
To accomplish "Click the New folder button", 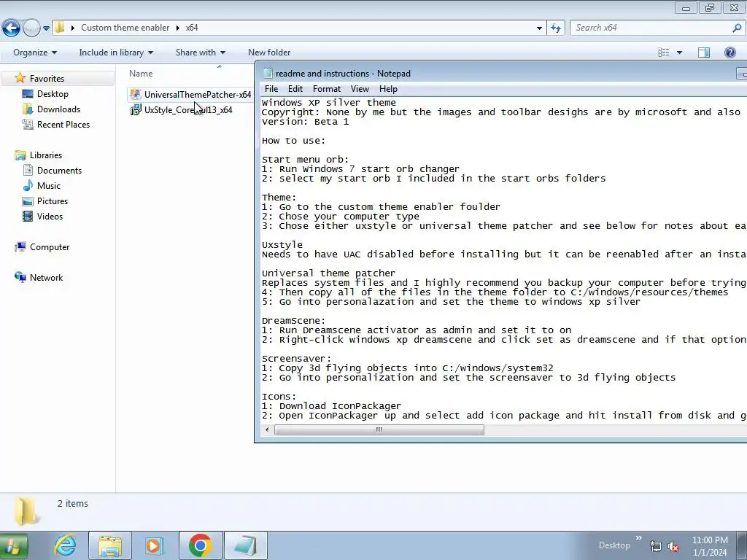I will tap(269, 52).
